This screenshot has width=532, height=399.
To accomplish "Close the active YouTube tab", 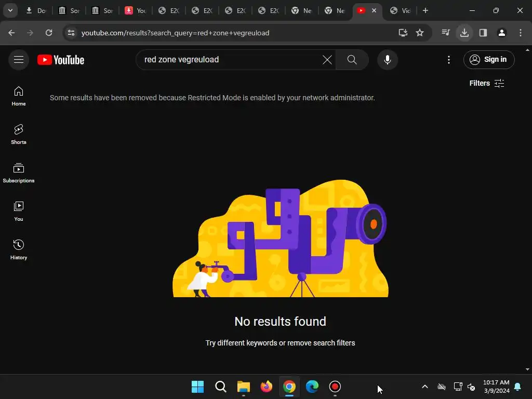I will pyautogui.click(x=374, y=10).
